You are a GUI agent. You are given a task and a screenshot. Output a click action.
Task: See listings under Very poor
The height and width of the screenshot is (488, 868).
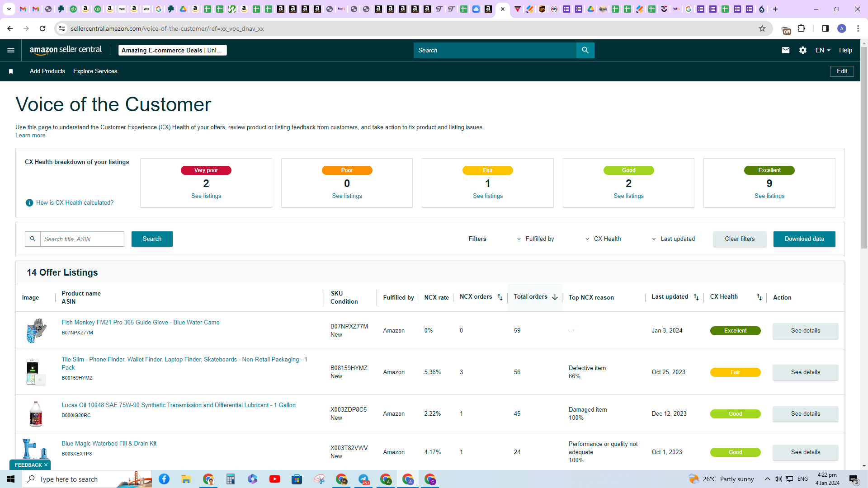click(206, 196)
